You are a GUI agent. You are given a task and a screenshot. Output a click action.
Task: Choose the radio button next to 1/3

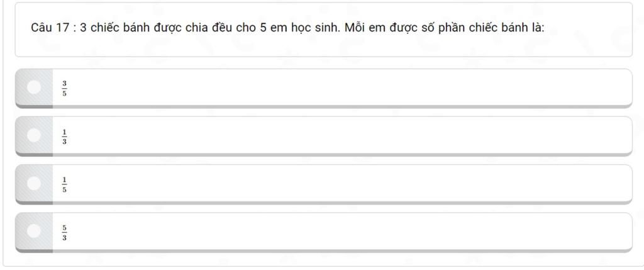click(x=34, y=135)
